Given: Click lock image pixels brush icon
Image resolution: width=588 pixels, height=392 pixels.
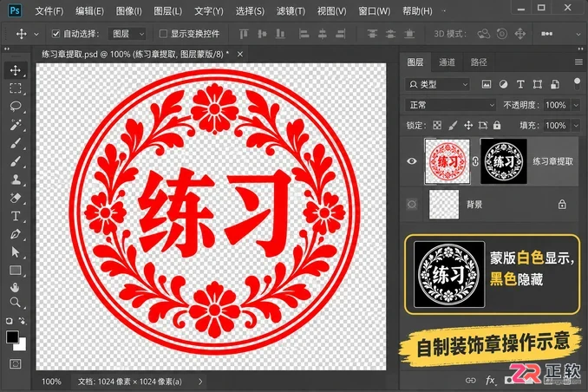Looking at the screenshot, I should [x=453, y=125].
